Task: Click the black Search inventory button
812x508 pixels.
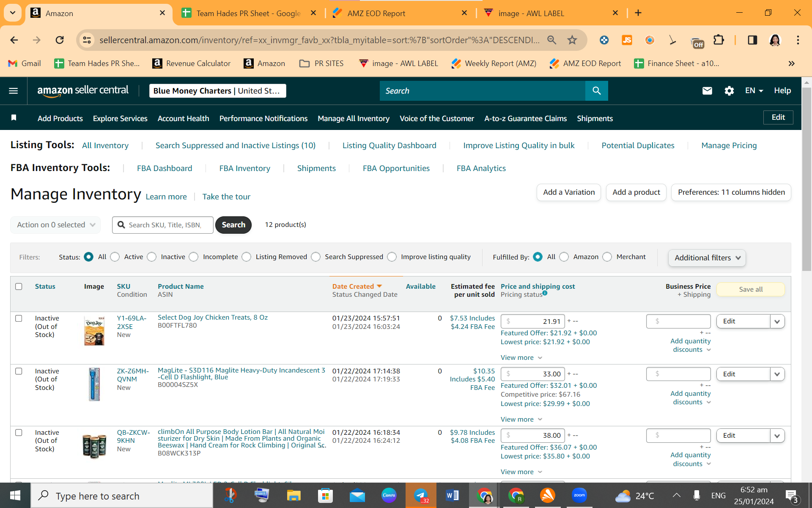Action: pos(233,225)
